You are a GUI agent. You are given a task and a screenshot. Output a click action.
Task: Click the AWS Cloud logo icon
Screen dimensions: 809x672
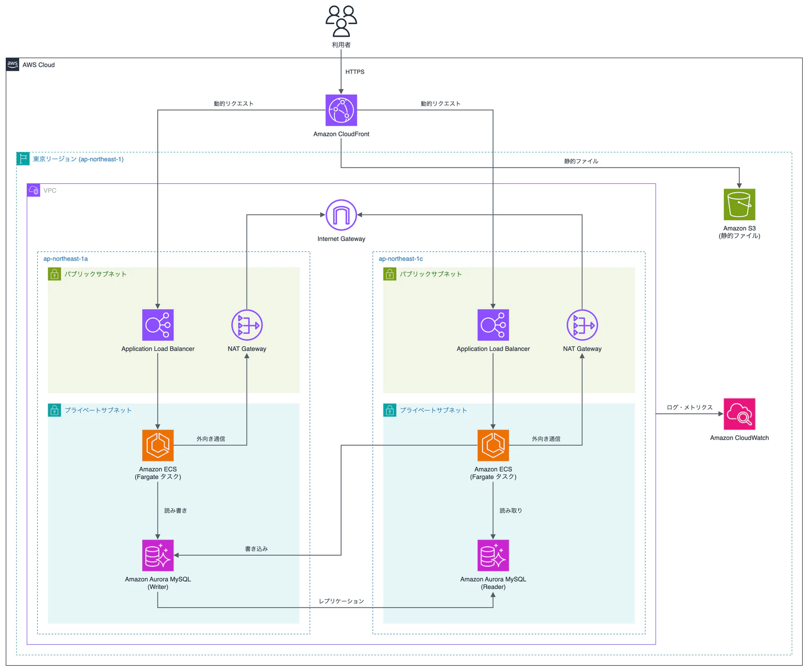(13, 64)
